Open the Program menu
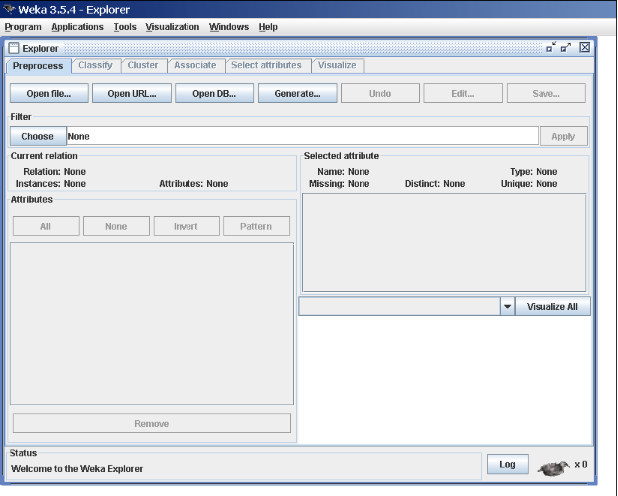This screenshot has height=496, width=618. 23,27
